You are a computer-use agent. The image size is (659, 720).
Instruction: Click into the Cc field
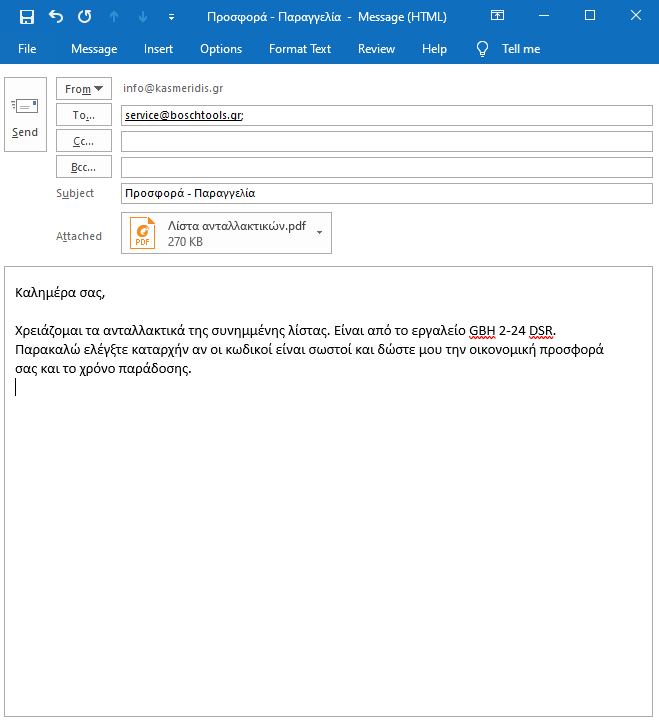[x=387, y=141]
